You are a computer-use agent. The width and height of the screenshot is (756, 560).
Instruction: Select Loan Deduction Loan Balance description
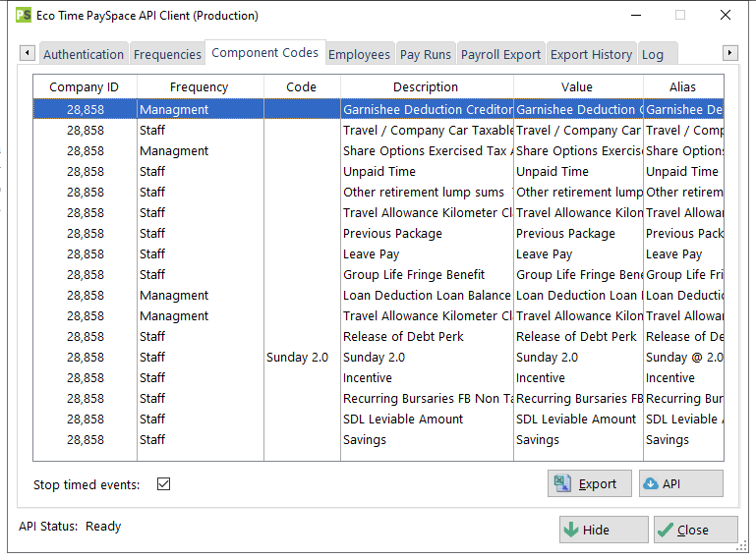coord(428,295)
